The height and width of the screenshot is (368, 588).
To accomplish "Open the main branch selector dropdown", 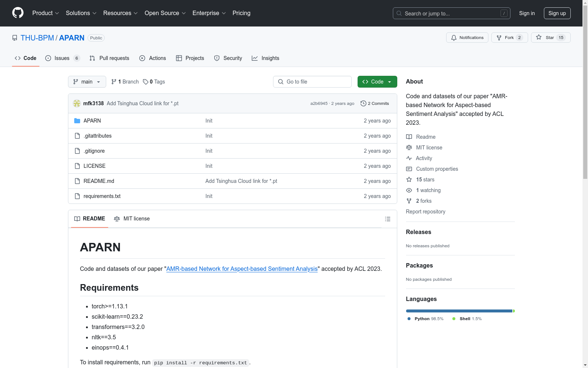I will [x=87, y=82].
